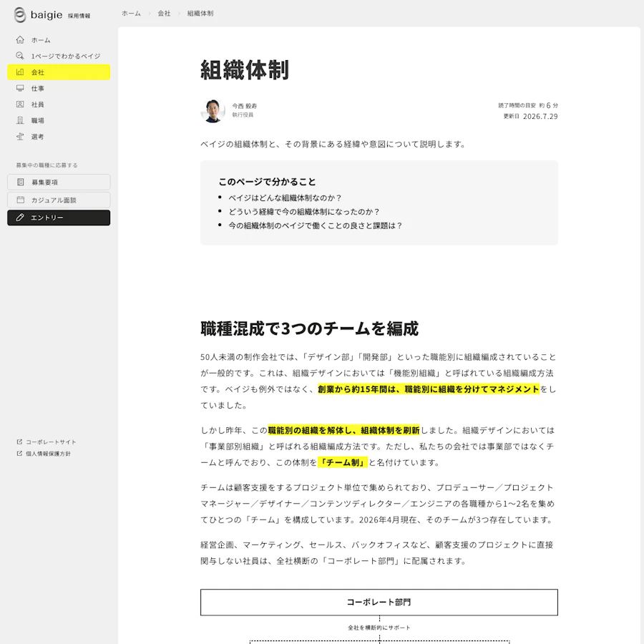
Task: Open the カジュアル面談 button
Action: pos(59,200)
